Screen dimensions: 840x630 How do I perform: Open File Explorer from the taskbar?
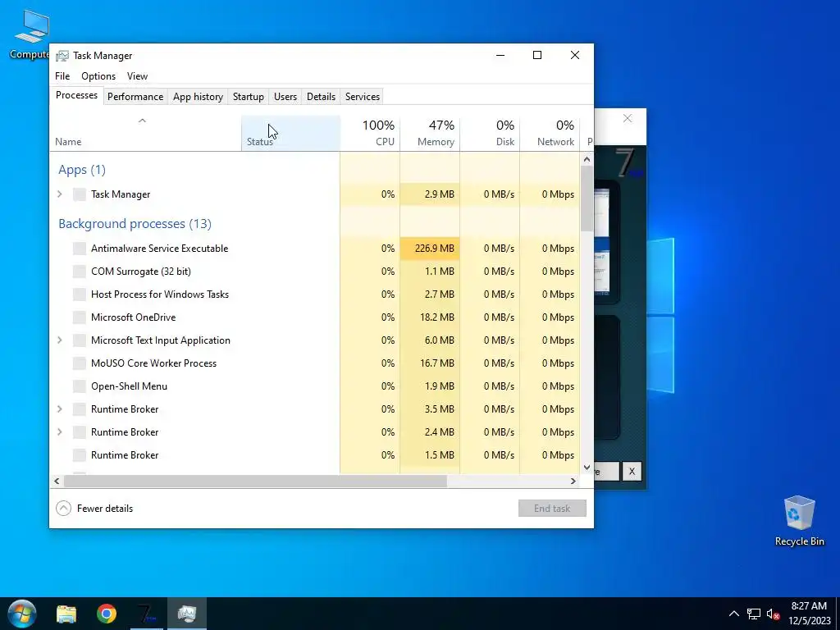66,614
